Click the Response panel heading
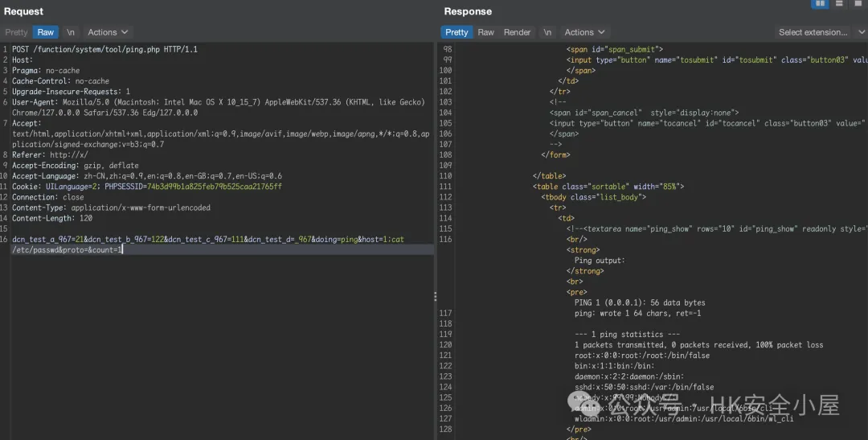The image size is (868, 440). coord(468,11)
